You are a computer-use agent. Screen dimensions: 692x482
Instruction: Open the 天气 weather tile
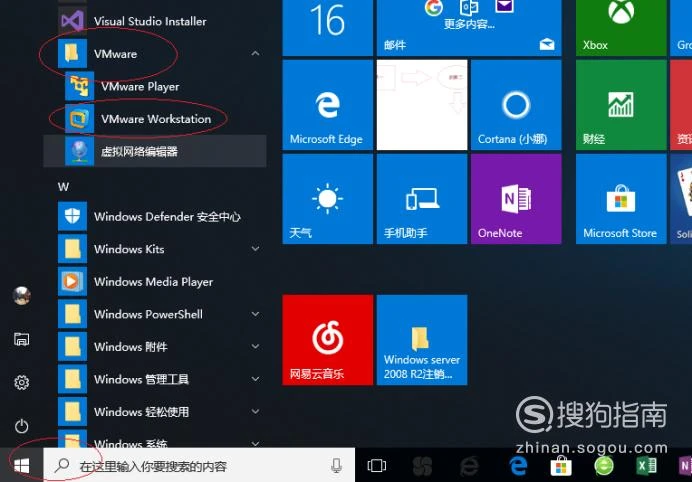coord(327,199)
